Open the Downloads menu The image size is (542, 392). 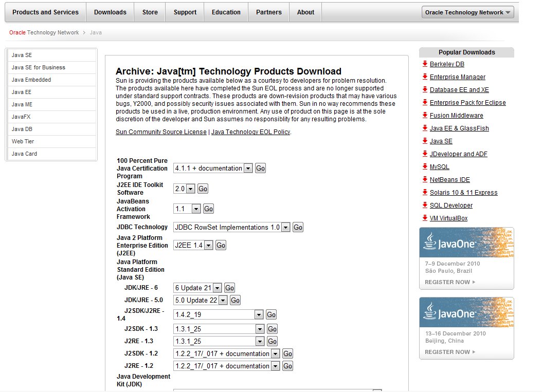[x=110, y=12]
